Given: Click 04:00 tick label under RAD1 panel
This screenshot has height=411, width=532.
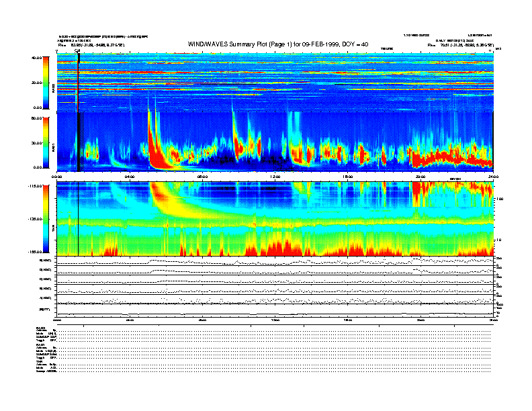Looking at the screenshot, I should click(130, 177).
